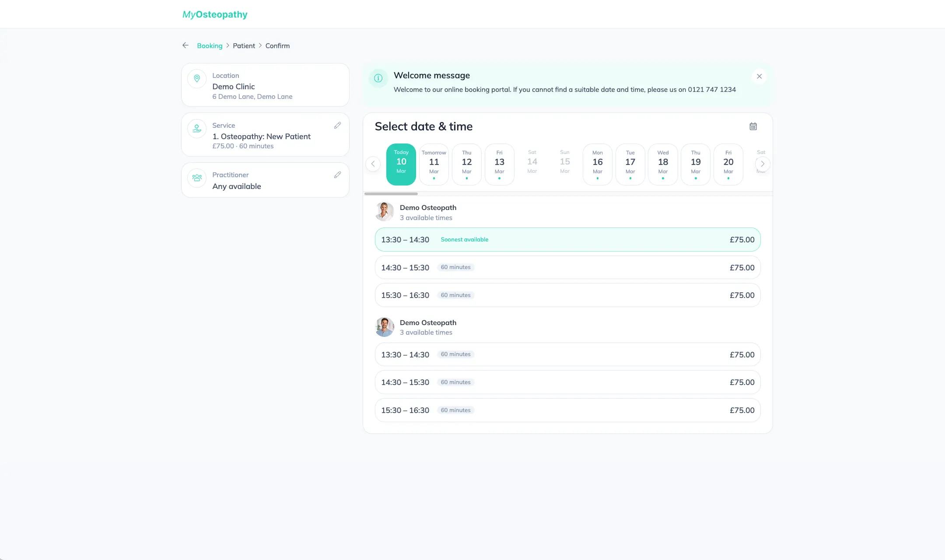Open the Booking breadcrumb step

210,45
